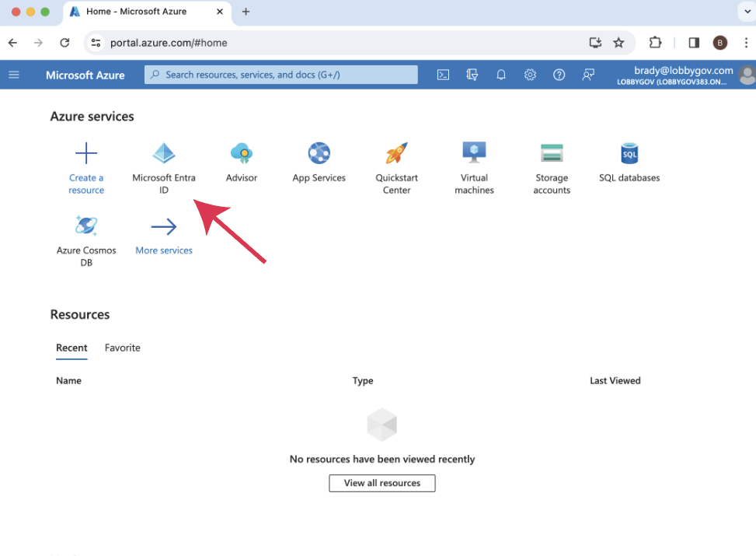Open account menu for brady@lobbygov.com
The image size is (756, 556).
(685, 75)
